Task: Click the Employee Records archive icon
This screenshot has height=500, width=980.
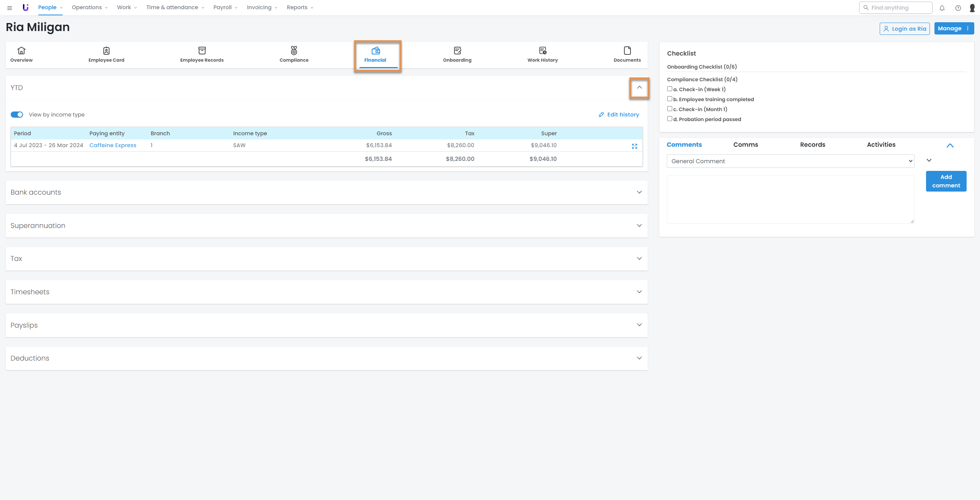Action: coord(202,51)
